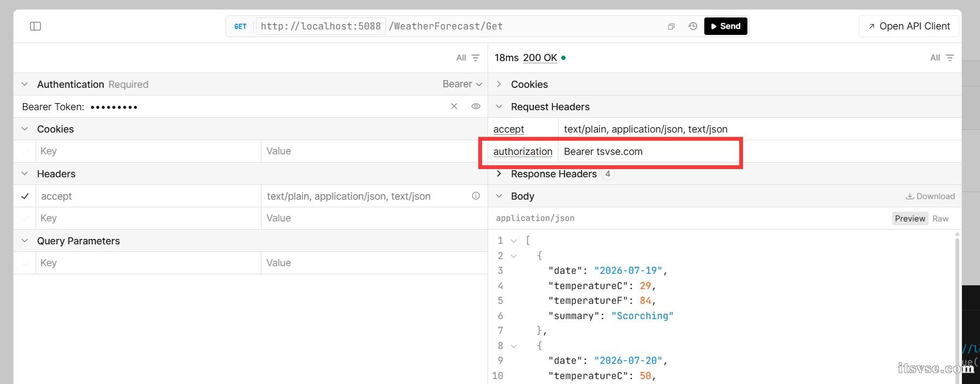The image size is (980, 384).
Task: Click the application/json content type label
Action: click(x=535, y=218)
